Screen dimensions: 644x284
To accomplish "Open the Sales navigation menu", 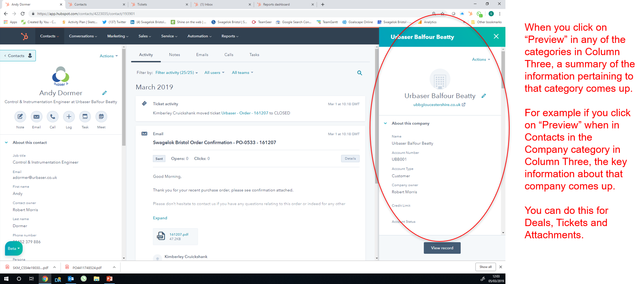I will click(145, 36).
